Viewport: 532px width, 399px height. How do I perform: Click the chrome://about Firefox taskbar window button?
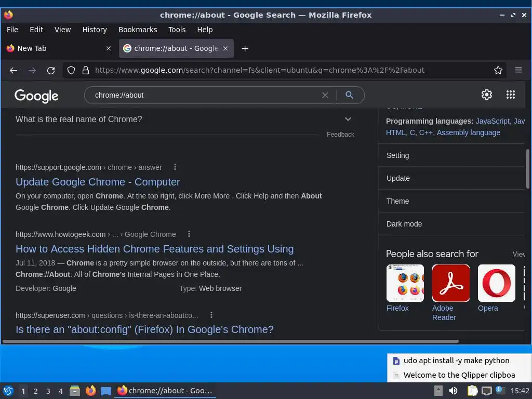click(166, 391)
